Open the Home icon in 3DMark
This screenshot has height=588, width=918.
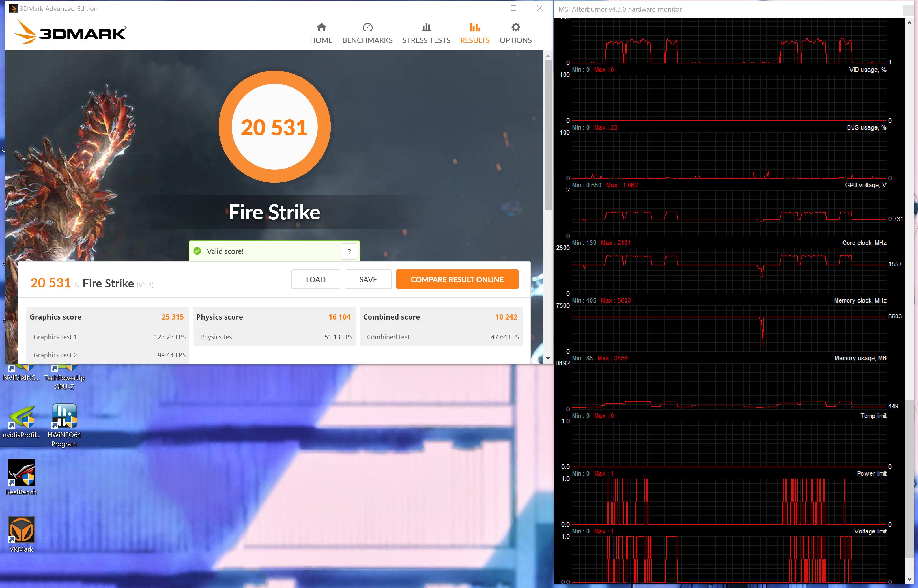321,27
